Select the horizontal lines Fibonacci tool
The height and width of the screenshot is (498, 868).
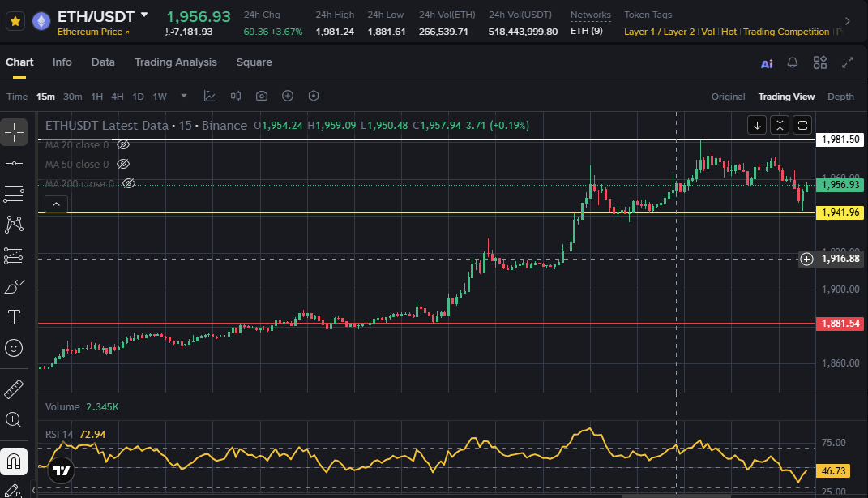14,194
